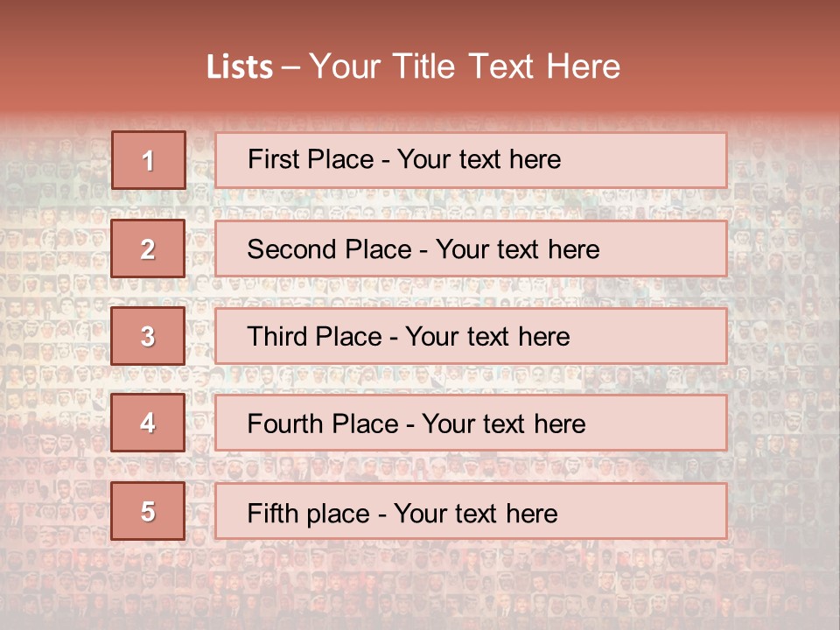Select the 'Fourth Place' text
Viewport: 840px width, 630px height.
[x=322, y=424]
